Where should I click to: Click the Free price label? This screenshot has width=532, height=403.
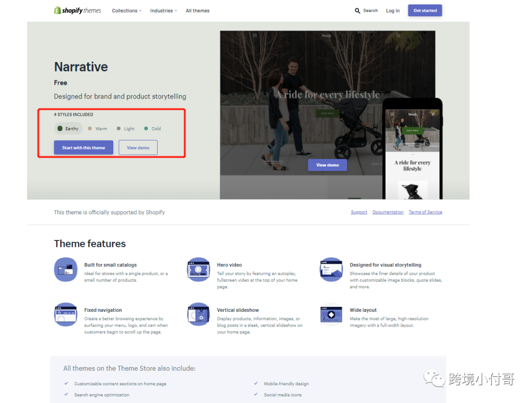click(x=61, y=83)
